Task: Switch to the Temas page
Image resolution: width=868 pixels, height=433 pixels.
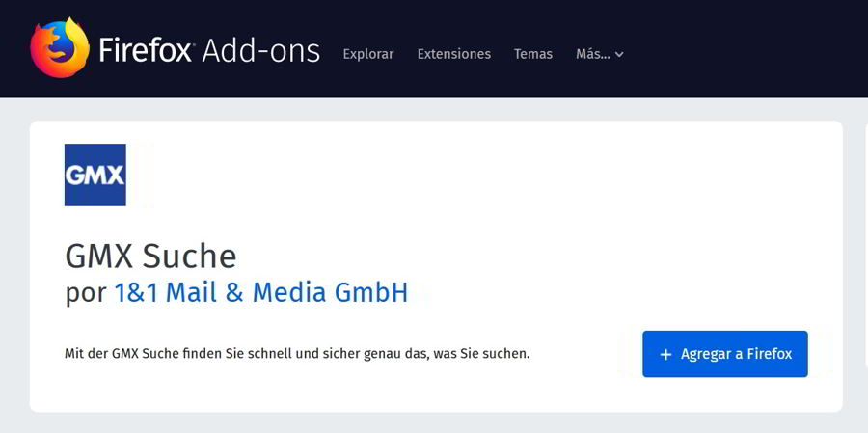Action: pos(532,54)
